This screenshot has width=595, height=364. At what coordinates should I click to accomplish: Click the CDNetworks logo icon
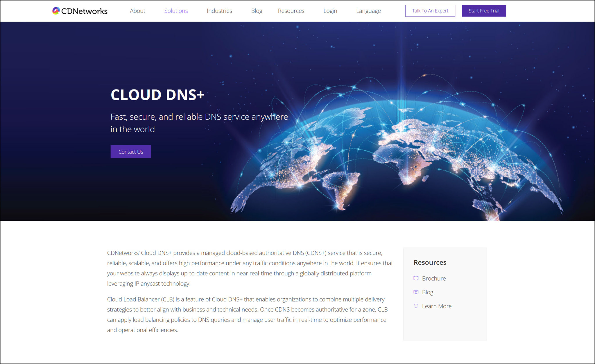point(56,11)
